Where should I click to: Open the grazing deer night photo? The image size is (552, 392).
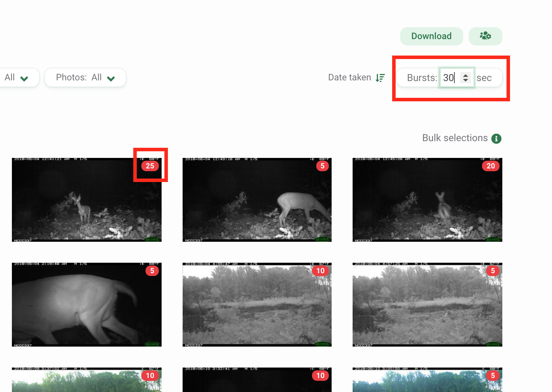[257, 200]
